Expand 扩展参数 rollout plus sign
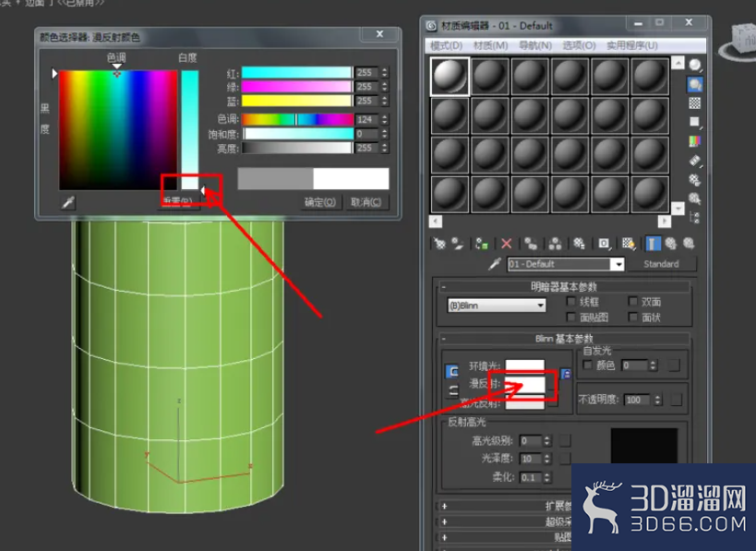Screen dimensions: 756x551 point(444,506)
